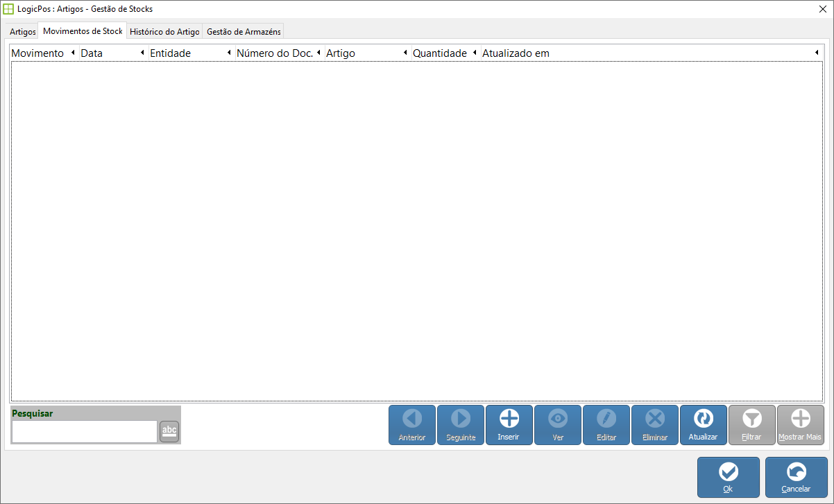Click the Número do Doc. column header
The image size is (834, 504).
click(x=275, y=53)
